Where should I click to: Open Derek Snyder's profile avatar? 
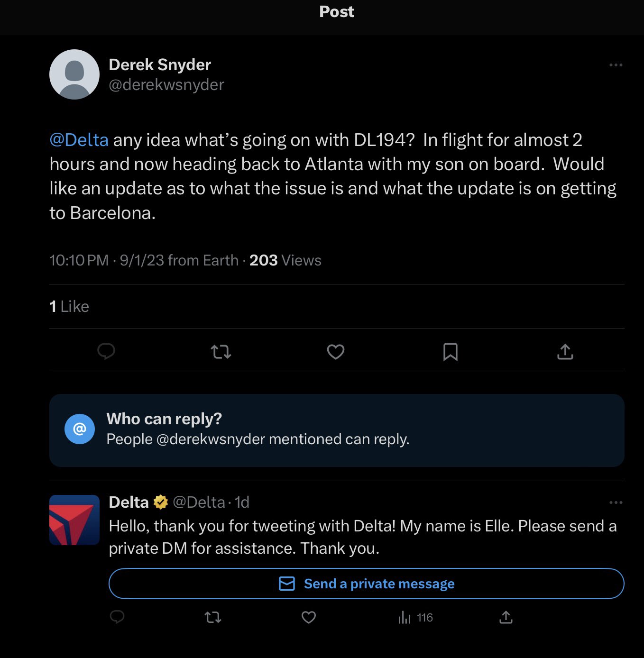74,74
